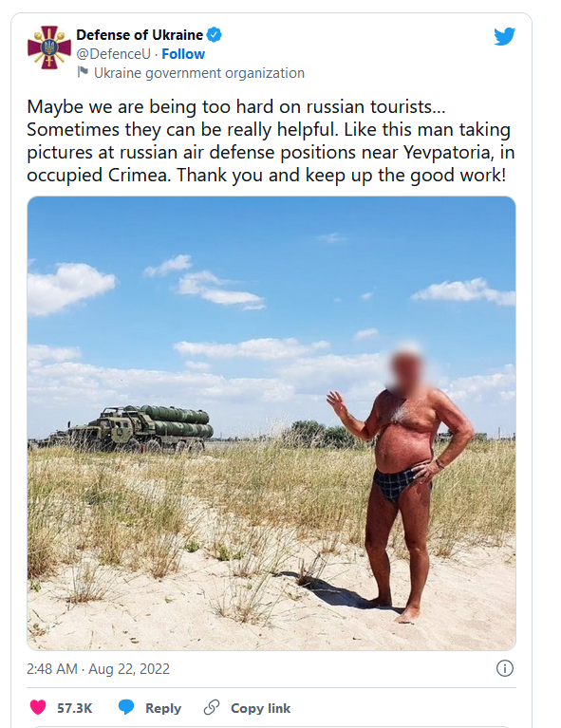The image size is (561, 728).
Task: Open the @DefenceU handle link
Action: point(113,54)
